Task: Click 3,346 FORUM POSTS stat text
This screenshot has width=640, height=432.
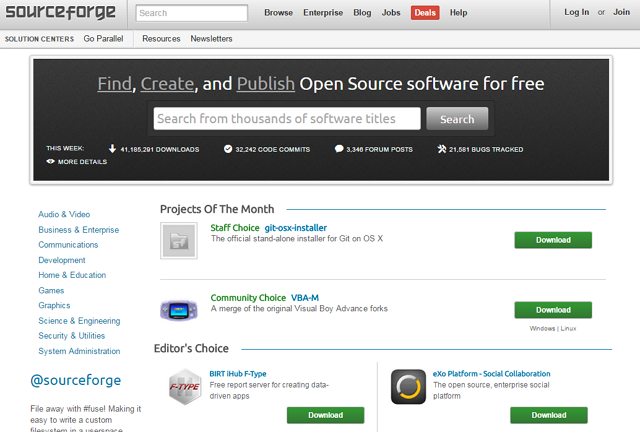Action: [380, 149]
